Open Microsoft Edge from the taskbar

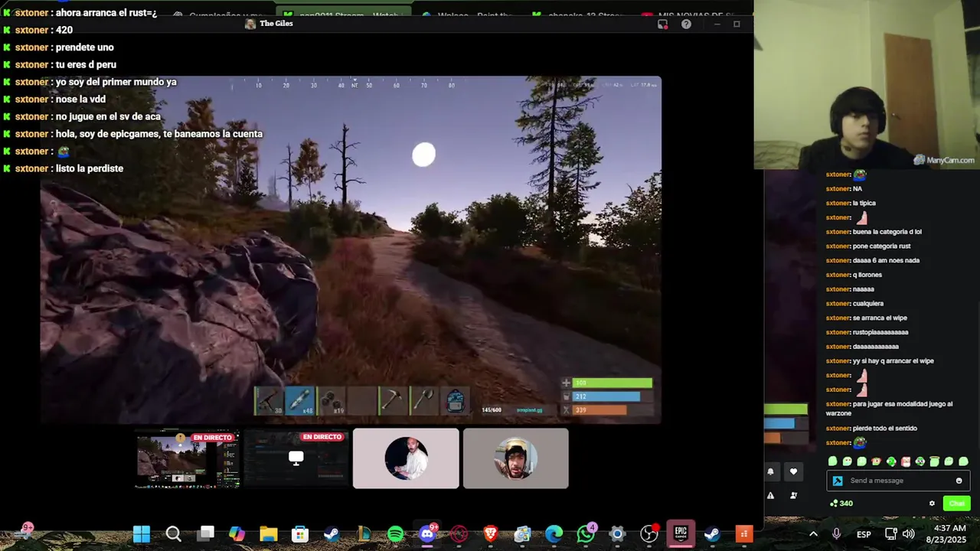(554, 534)
